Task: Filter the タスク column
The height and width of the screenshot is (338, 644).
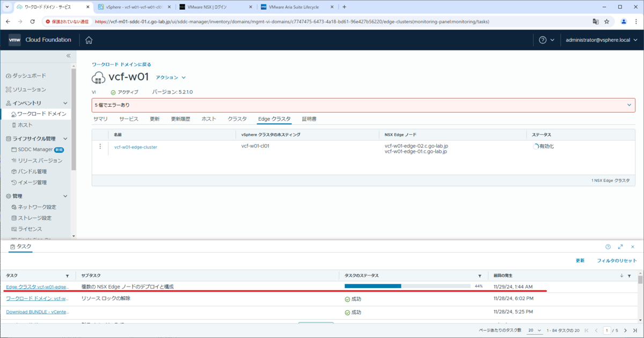Action: tap(67, 276)
